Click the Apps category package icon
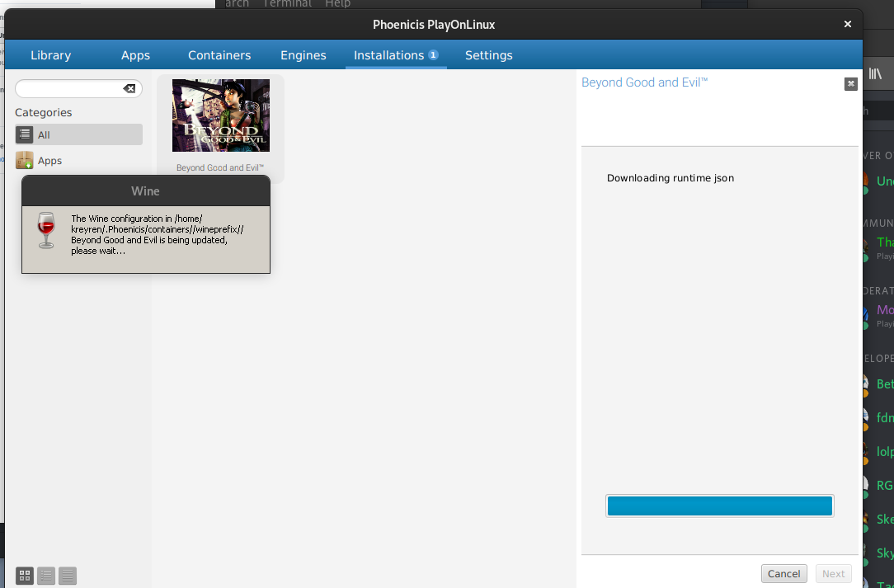The height and width of the screenshot is (588, 894). pyautogui.click(x=25, y=160)
